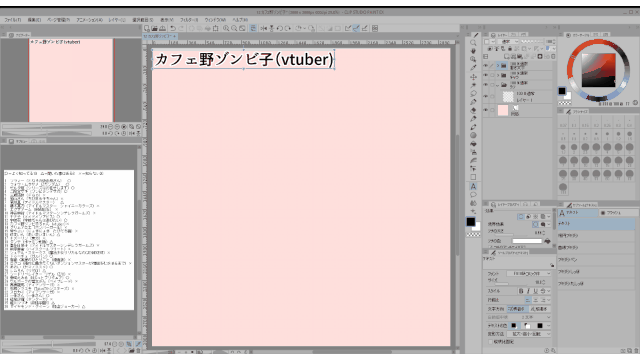Viewport: 640px width, 360px height.
Task: Select the Move layer cross-arrows tool
Action: coord(473,77)
